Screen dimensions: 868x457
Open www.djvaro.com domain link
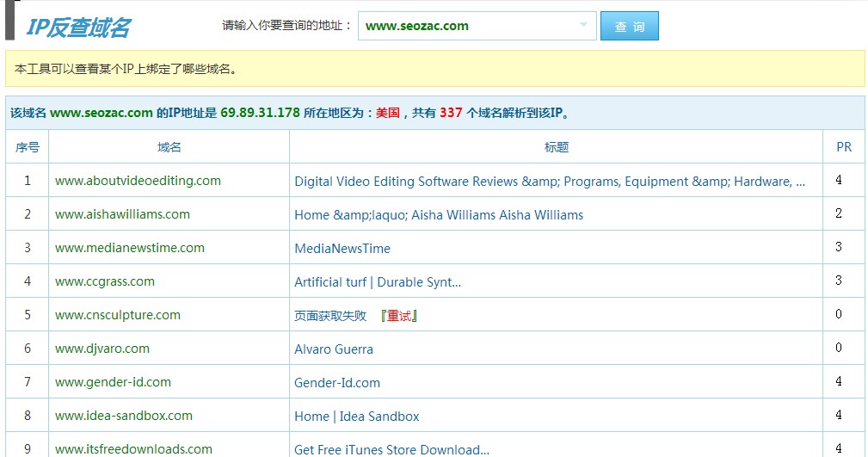coord(102,349)
